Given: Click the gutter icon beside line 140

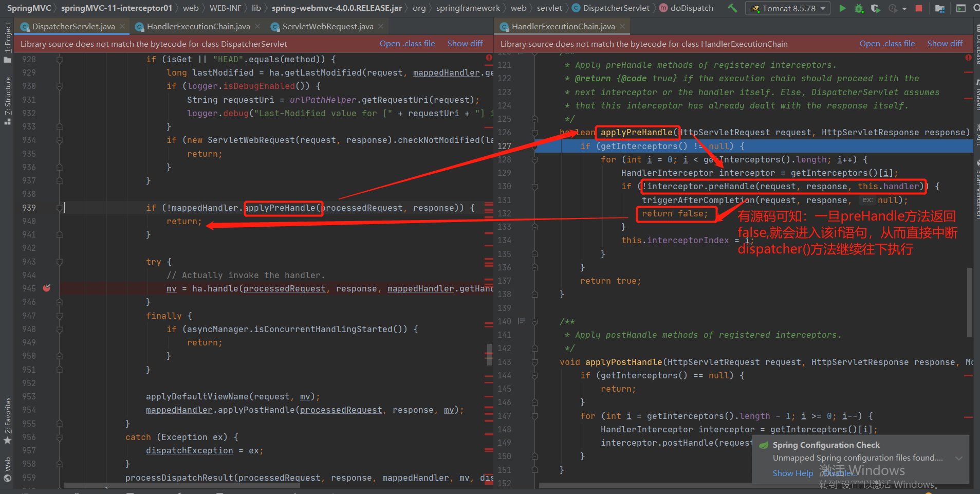Looking at the screenshot, I should click(521, 321).
